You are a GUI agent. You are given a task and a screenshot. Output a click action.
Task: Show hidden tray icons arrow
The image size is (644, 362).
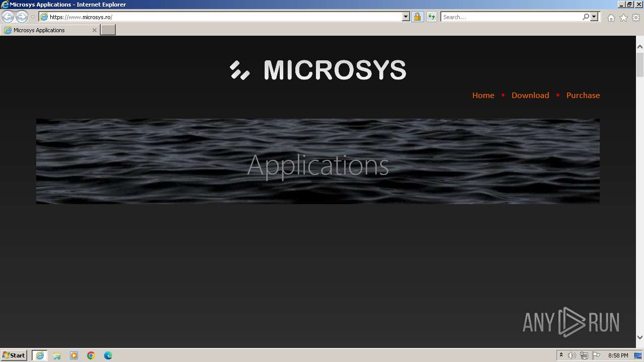tap(561, 355)
